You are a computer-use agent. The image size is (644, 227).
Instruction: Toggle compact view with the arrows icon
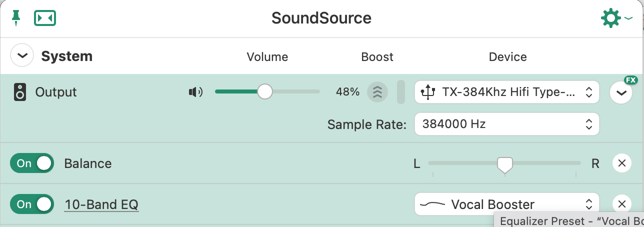(45, 18)
